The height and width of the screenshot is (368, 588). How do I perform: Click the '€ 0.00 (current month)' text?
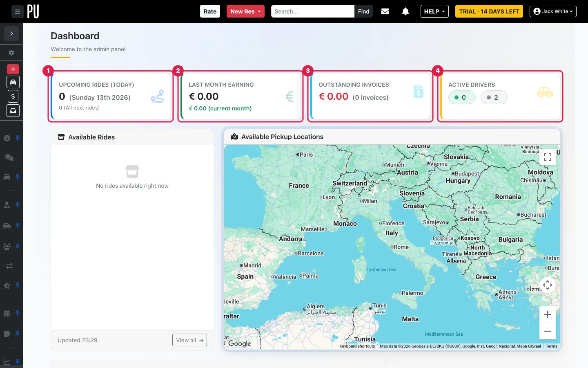[220, 108]
